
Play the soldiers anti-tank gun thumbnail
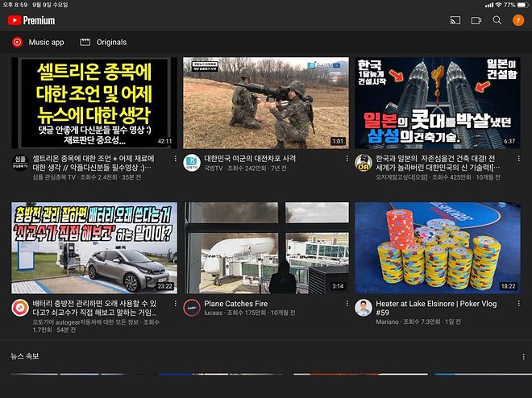[266, 102]
